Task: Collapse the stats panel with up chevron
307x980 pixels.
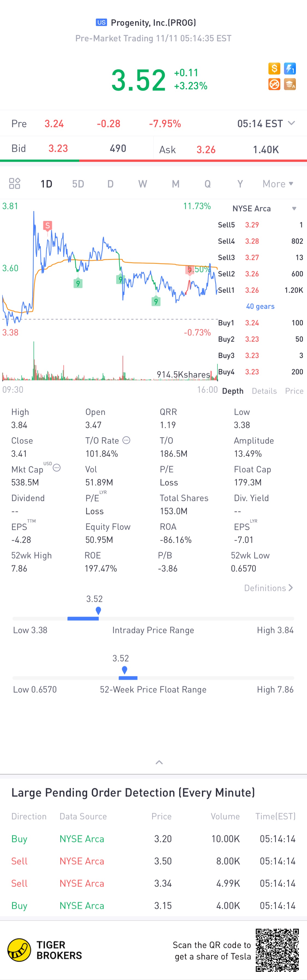Action: pos(159,762)
